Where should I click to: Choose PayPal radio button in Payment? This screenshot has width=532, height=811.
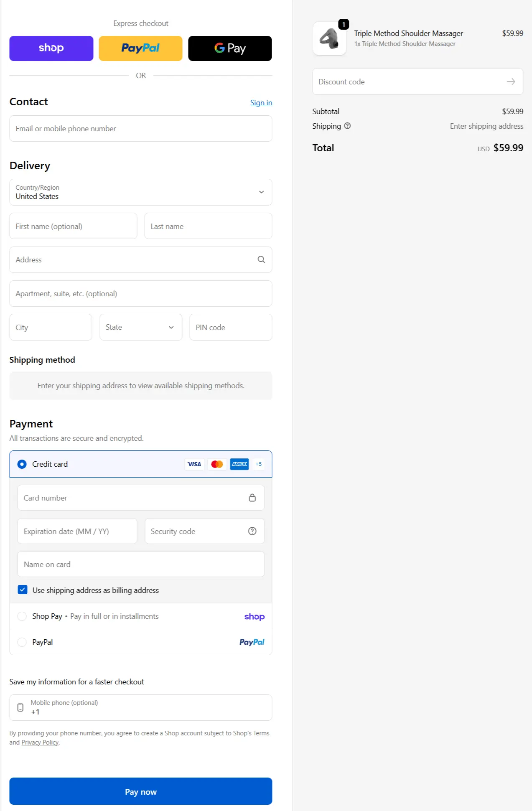22,642
